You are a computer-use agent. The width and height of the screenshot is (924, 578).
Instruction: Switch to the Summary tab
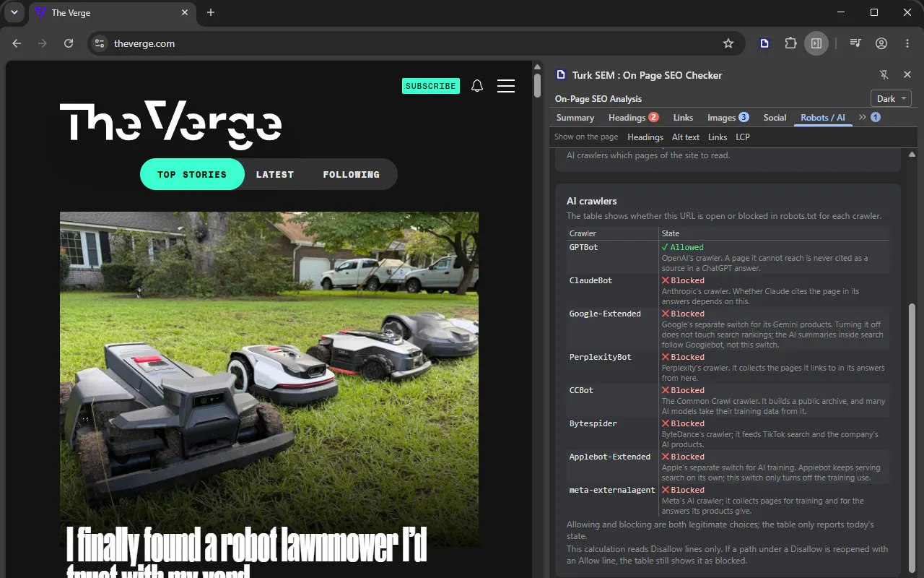tap(575, 118)
